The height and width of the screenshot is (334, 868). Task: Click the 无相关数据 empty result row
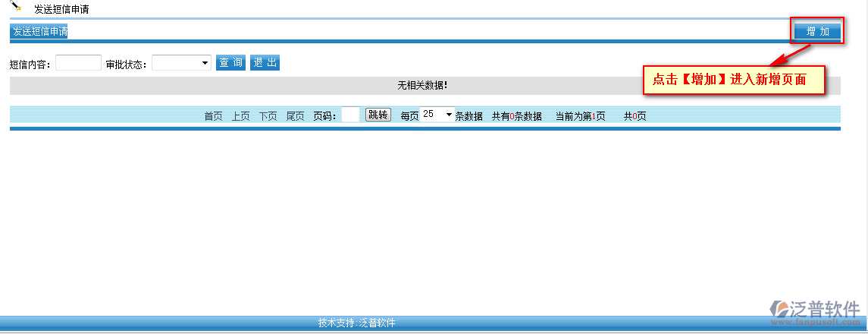pyautogui.click(x=422, y=86)
